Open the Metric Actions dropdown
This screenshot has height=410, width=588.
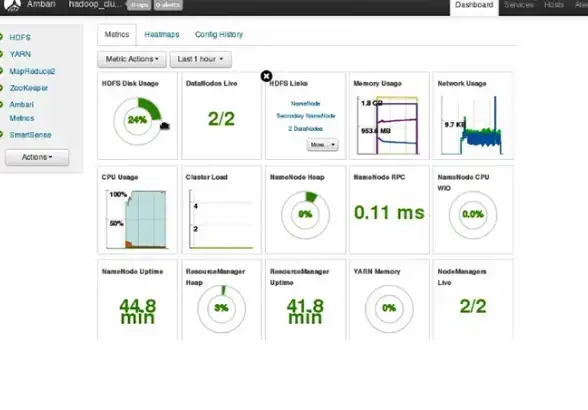coord(132,59)
